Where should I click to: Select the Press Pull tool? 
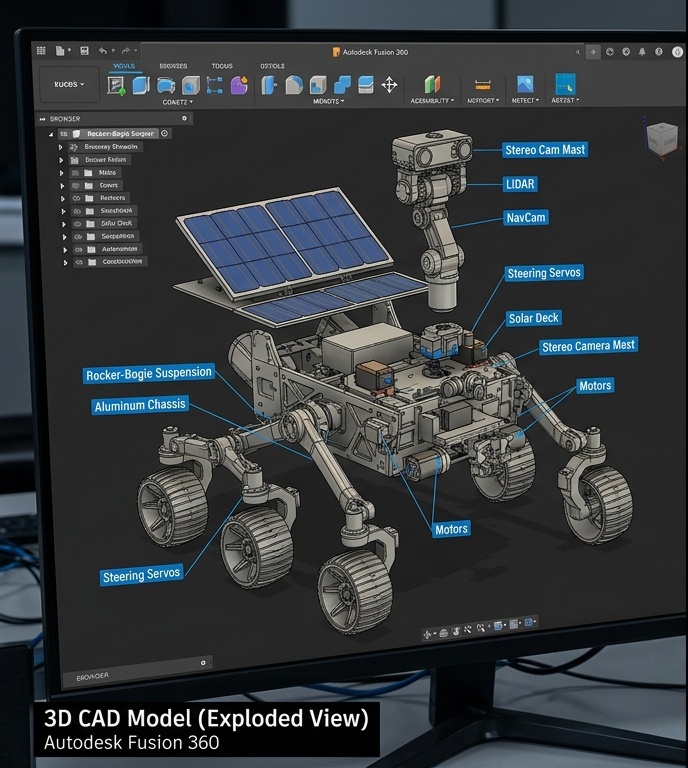[x=269, y=85]
